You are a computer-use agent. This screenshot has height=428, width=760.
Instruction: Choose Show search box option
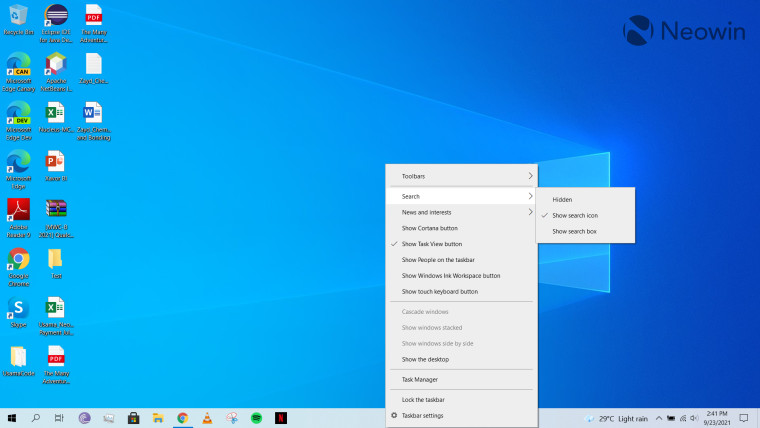point(585,232)
